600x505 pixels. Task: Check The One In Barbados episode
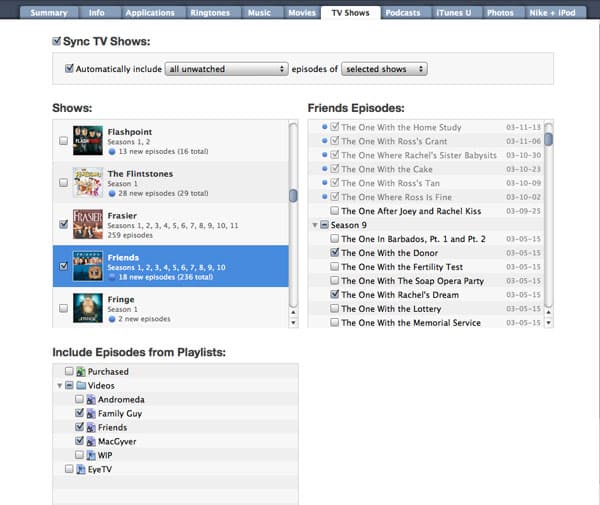[334, 238]
